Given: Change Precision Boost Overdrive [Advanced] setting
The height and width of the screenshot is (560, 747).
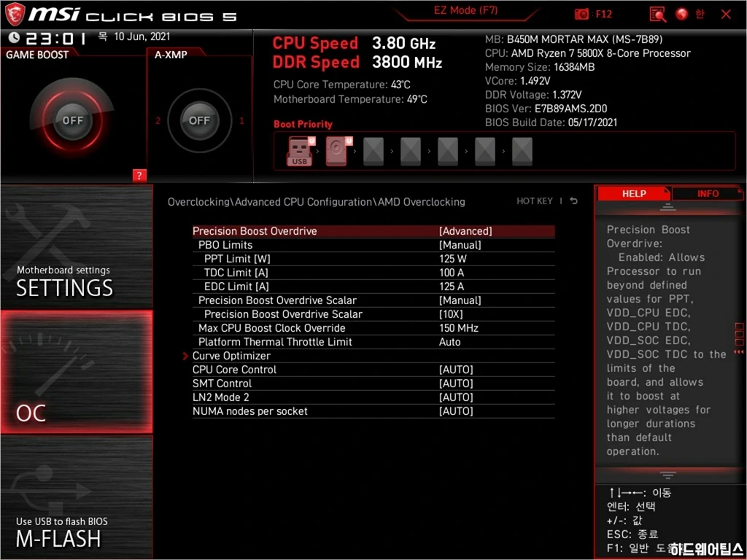Looking at the screenshot, I should pyautogui.click(x=373, y=231).
